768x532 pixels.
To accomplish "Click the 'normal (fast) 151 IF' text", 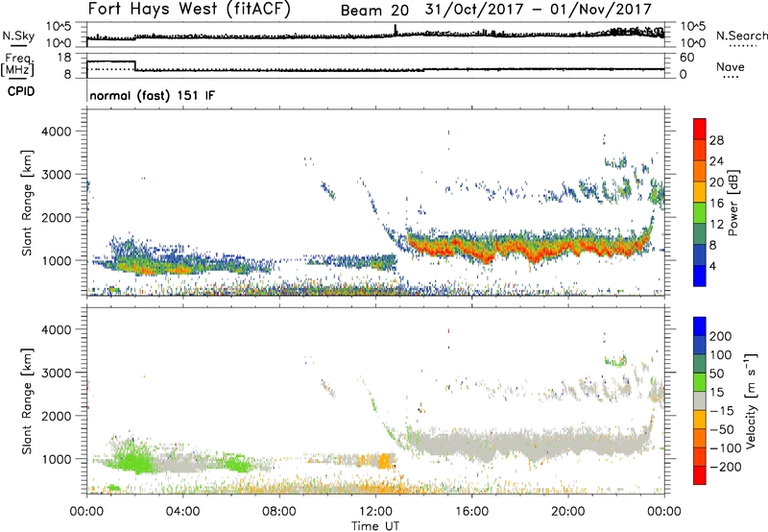I will (152, 95).
